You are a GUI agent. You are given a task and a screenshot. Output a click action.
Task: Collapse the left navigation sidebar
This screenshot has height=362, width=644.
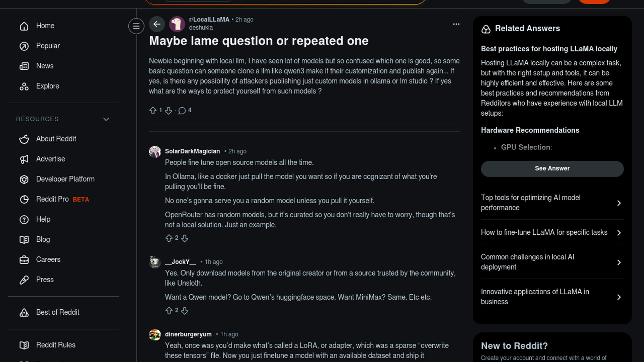point(136,26)
